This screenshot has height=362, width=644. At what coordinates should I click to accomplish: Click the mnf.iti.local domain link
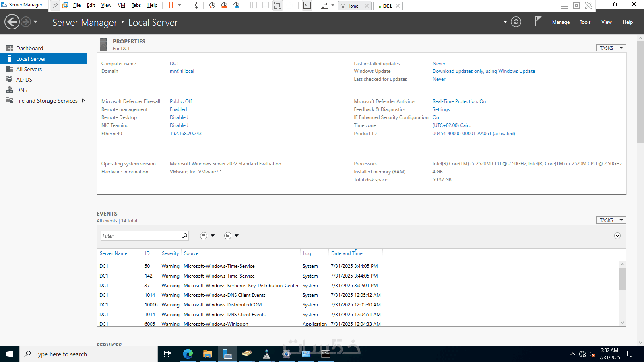pyautogui.click(x=182, y=71)
